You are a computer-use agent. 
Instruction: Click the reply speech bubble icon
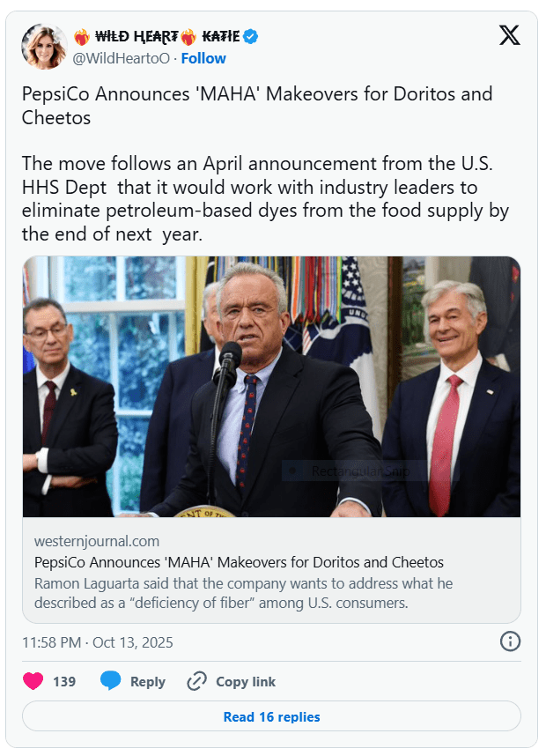pos(110,681)
